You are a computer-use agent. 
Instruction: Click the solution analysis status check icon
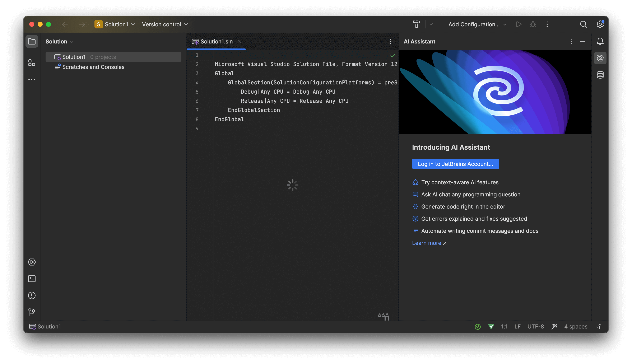pos(478,327)
